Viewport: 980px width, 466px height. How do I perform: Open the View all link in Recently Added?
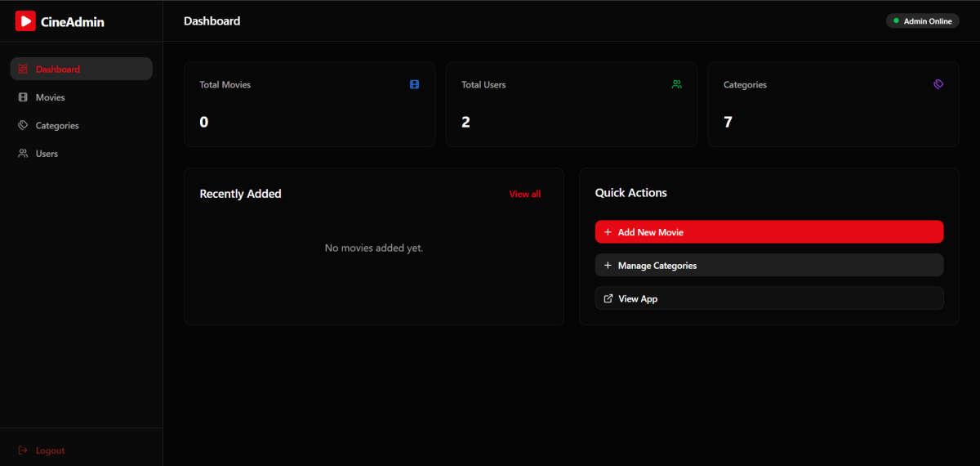[524, 194]
